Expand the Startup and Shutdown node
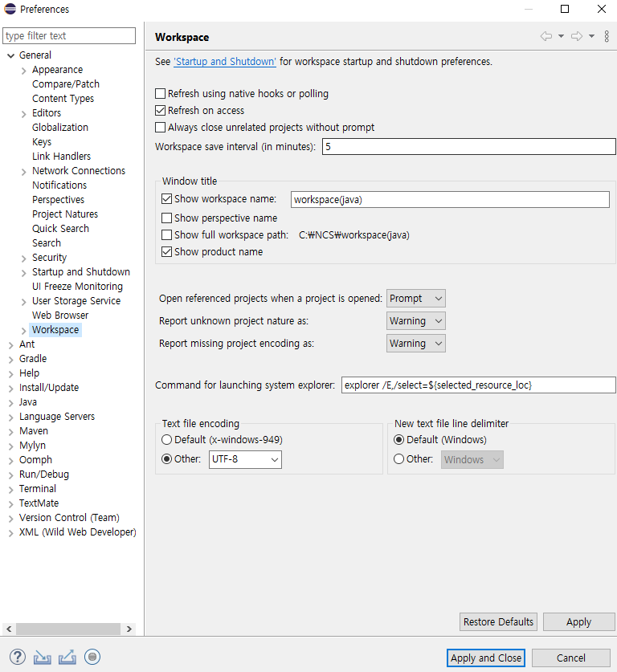Viewport: 617px width, 672px height. (x=24, y=272)
